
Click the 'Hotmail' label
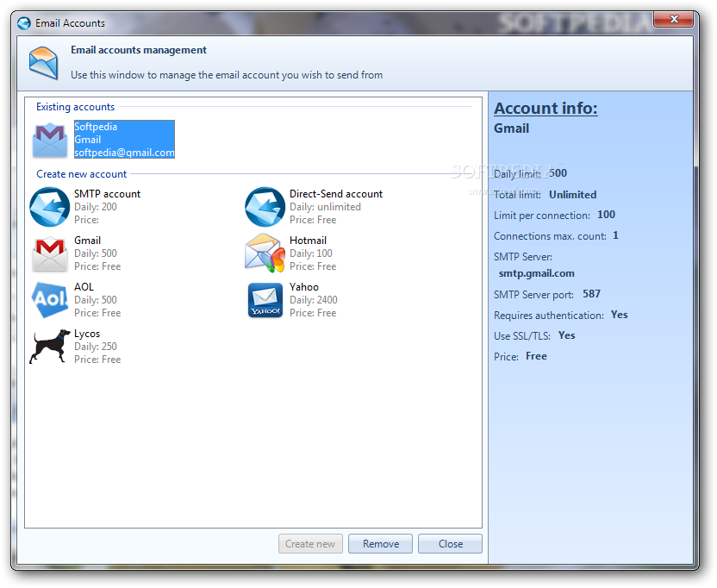click(x=308, y=241)
